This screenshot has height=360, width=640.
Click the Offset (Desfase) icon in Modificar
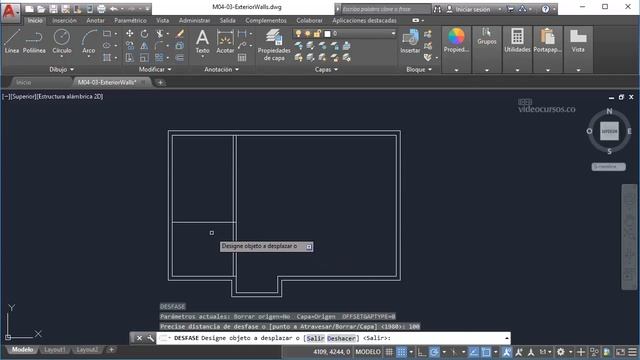[x=180, y=58]
